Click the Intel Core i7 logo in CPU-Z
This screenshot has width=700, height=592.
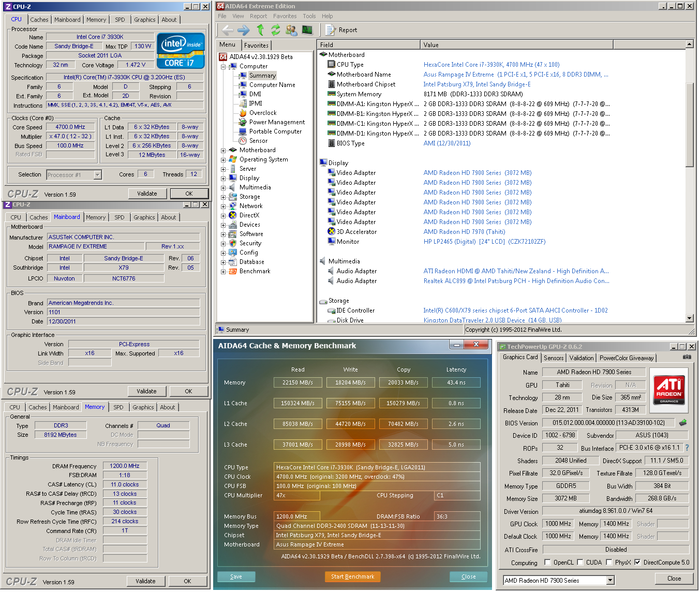(181, 51)
